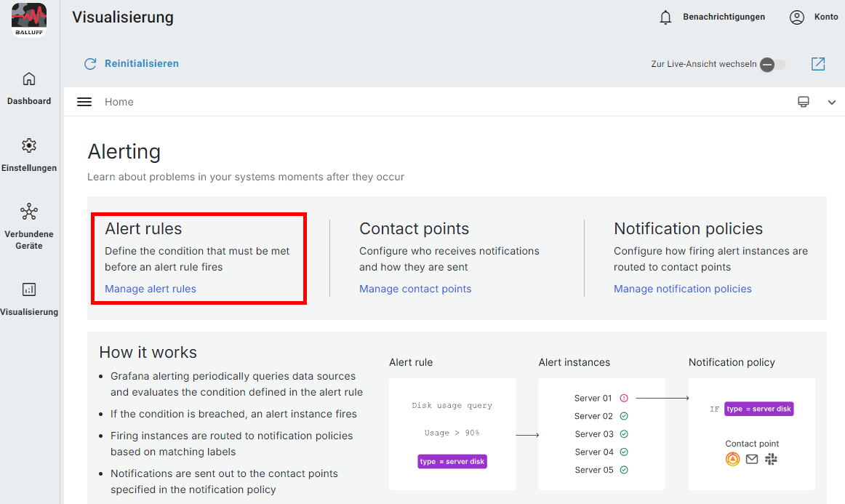
Task: Click the Alert rules heading
Action: [143, 228]
